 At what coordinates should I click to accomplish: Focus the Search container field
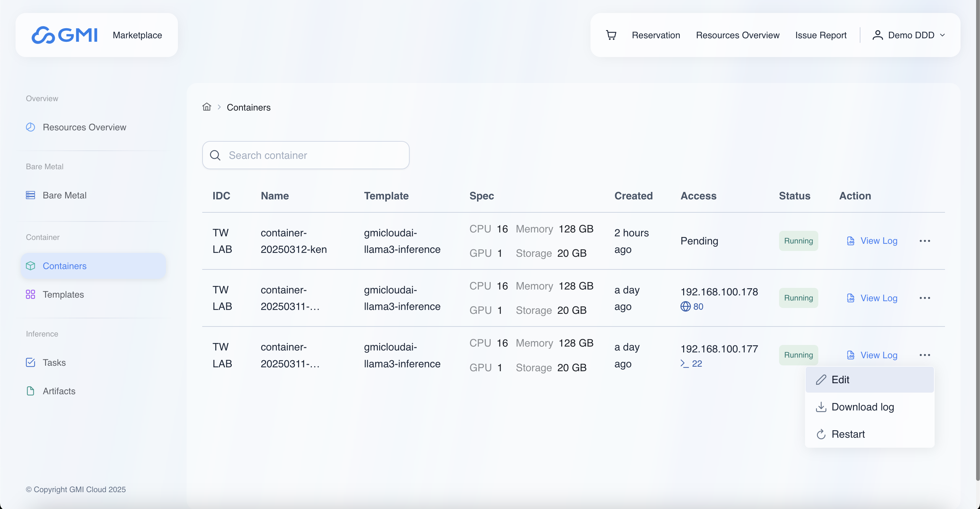click(x=306, y=155)
